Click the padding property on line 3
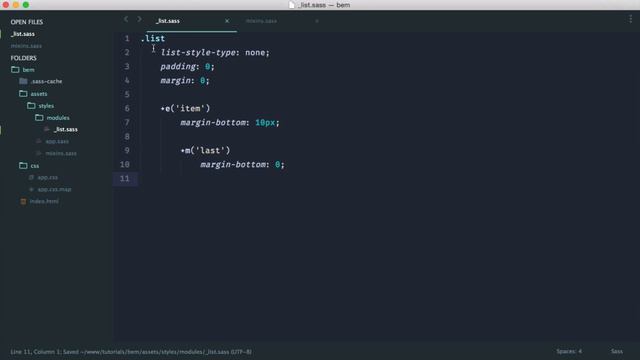This screenshot has width=640, height=360. coord(178,67)
